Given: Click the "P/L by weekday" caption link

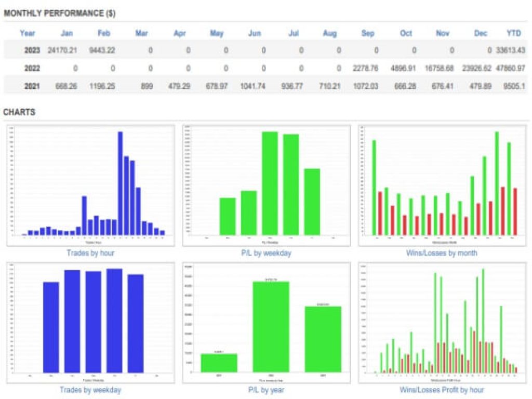Looking at the screenshot, I should pyautogui.click(x=266, y=253).
